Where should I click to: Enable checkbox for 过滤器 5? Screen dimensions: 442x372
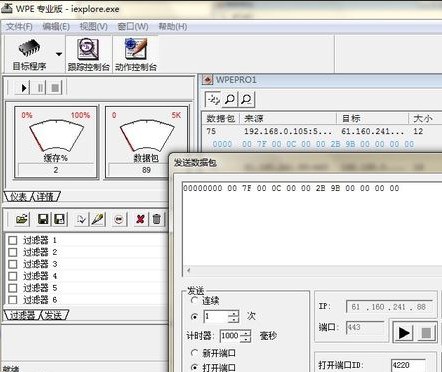(13, 288)
